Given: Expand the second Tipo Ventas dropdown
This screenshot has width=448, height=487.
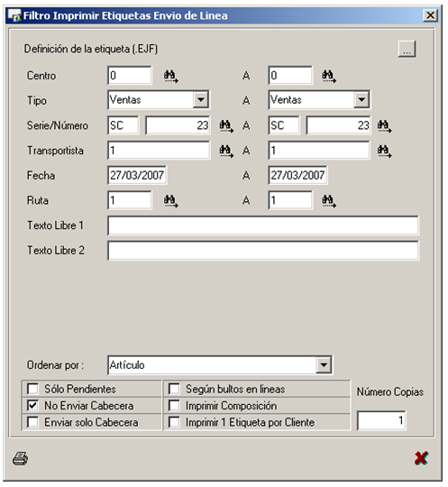Looking at the screenshot, I should pos(361,100).
